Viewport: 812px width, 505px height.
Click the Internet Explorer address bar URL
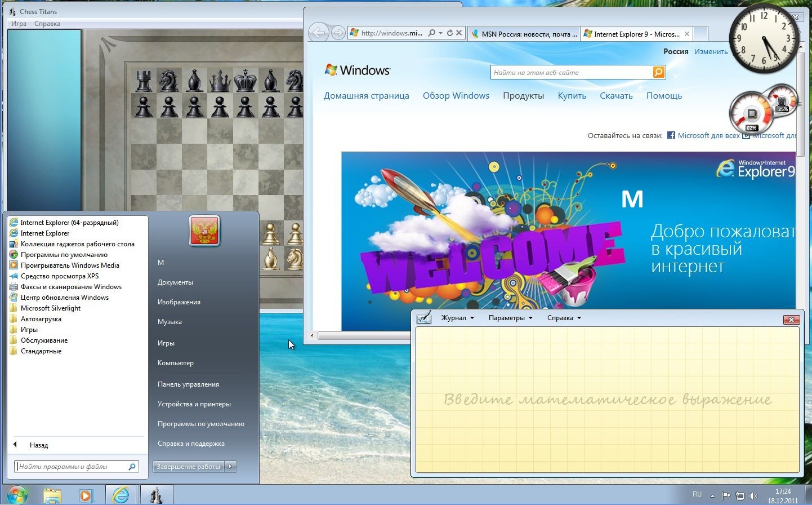[x=391, y=33]
